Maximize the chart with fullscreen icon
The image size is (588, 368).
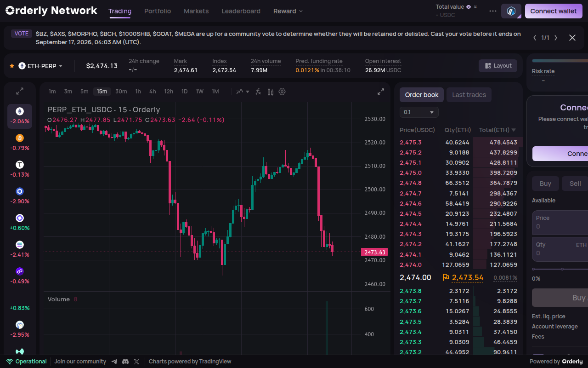click(x=381, y=92)
